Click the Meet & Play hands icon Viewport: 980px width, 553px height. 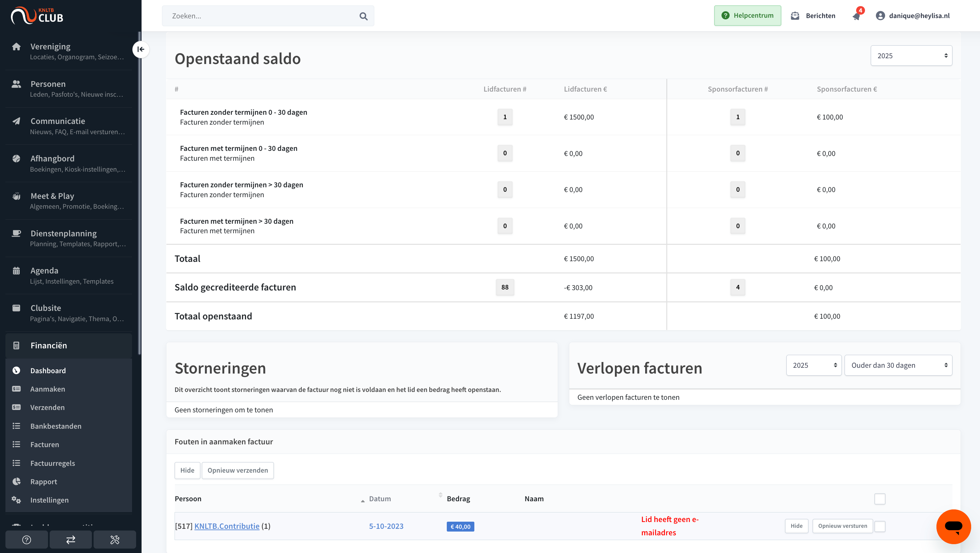click(x=16, y=196)
